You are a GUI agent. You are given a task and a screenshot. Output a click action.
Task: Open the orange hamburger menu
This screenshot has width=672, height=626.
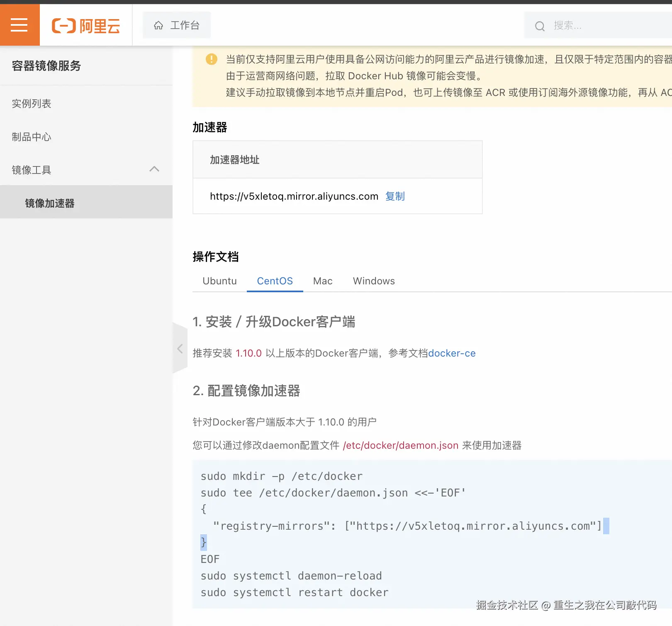[x=19, y=25]
